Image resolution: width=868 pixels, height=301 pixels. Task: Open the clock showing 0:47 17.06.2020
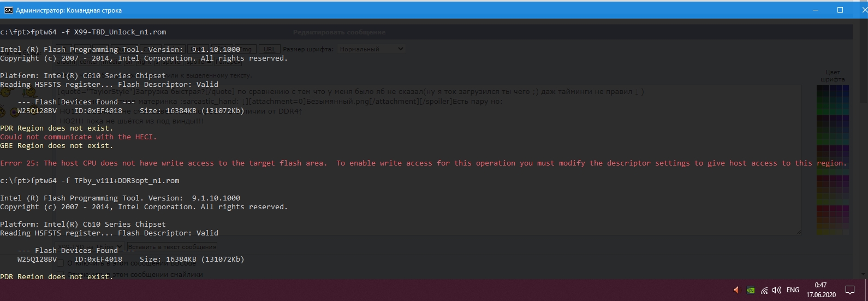tap(821, 290)
